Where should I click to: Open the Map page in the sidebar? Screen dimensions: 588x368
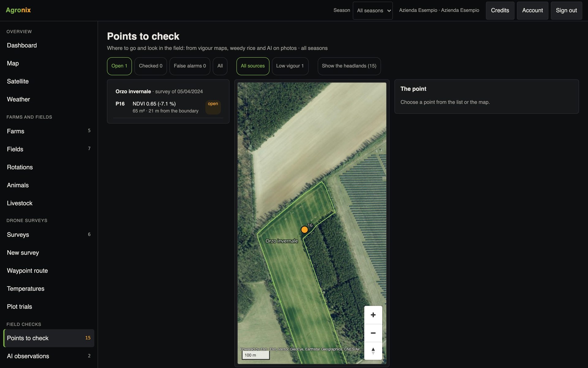pos(49,63)
